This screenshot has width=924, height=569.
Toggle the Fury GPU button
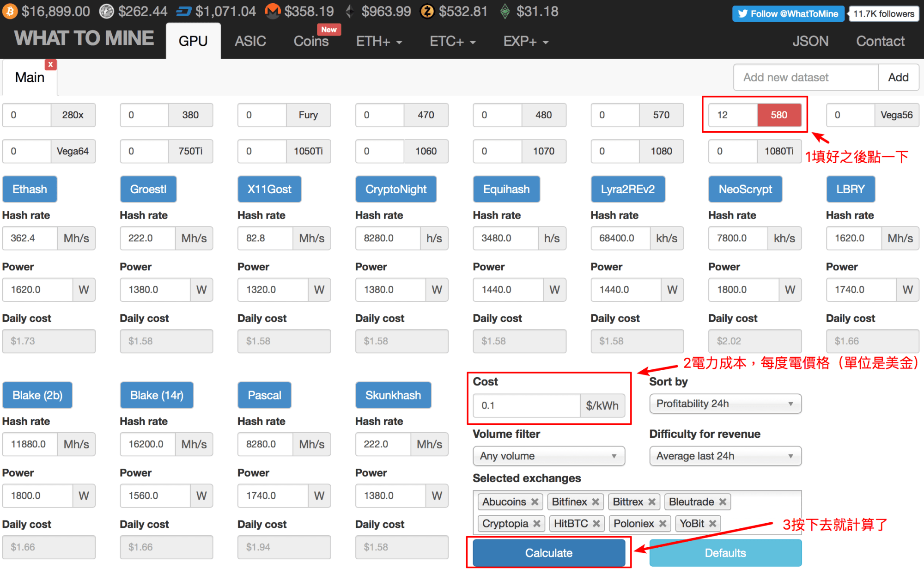[308, 115]
